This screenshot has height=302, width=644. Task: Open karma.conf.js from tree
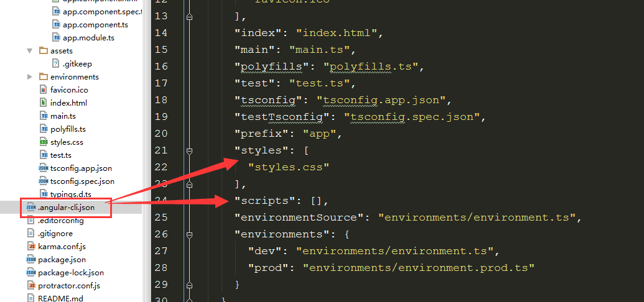click(62, 247)
